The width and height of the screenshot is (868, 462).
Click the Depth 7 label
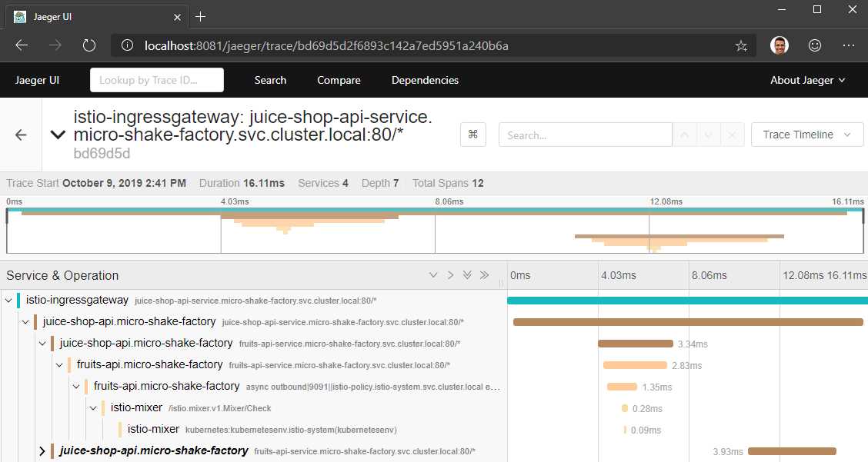click(x=380, y=183)
